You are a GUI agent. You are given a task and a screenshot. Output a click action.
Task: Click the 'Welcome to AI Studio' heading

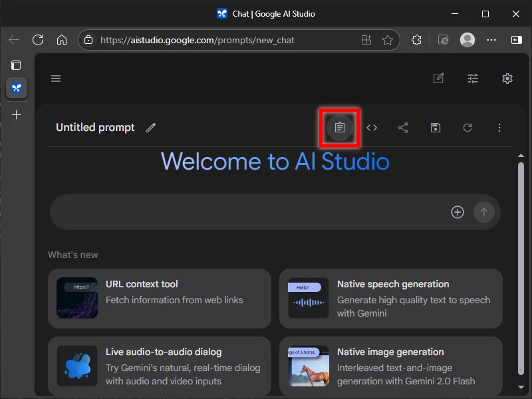coord(275,162)
